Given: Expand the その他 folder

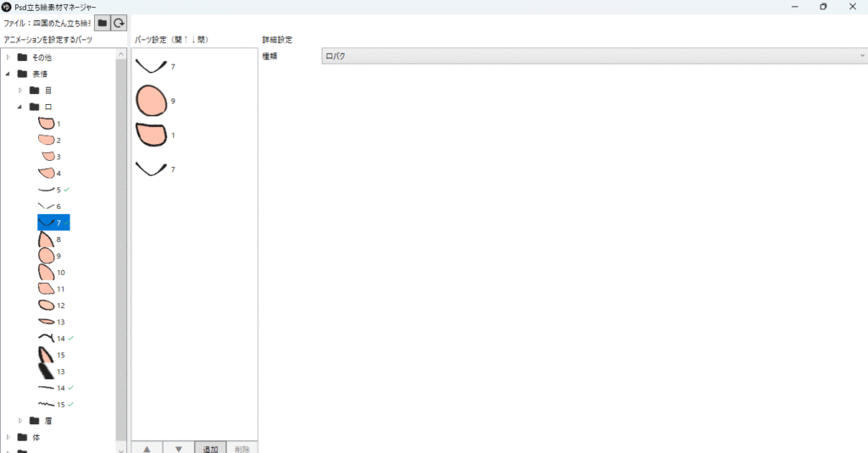Looking at the screenshot, I should tap(8, 58).
